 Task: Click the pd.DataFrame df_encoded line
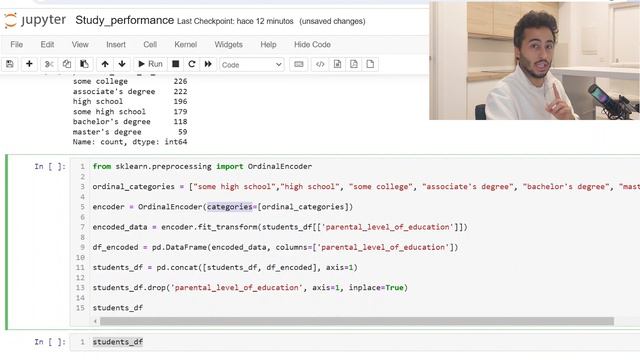tap(276, 247)
